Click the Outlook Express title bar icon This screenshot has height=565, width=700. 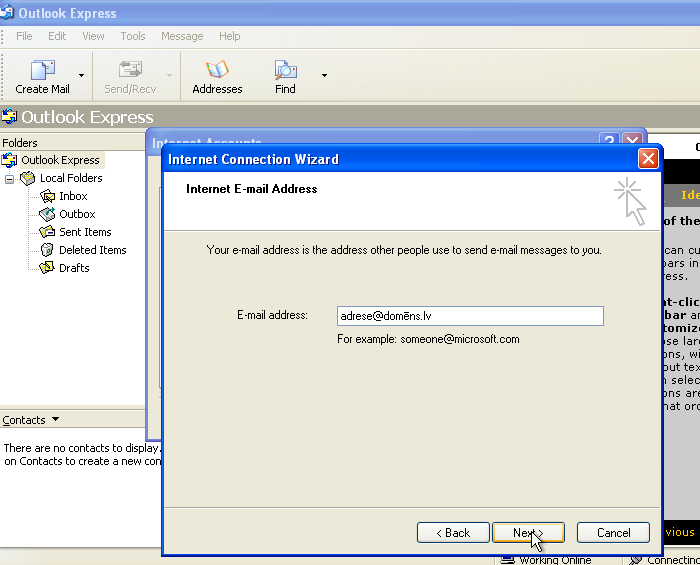tap(6, 12)
